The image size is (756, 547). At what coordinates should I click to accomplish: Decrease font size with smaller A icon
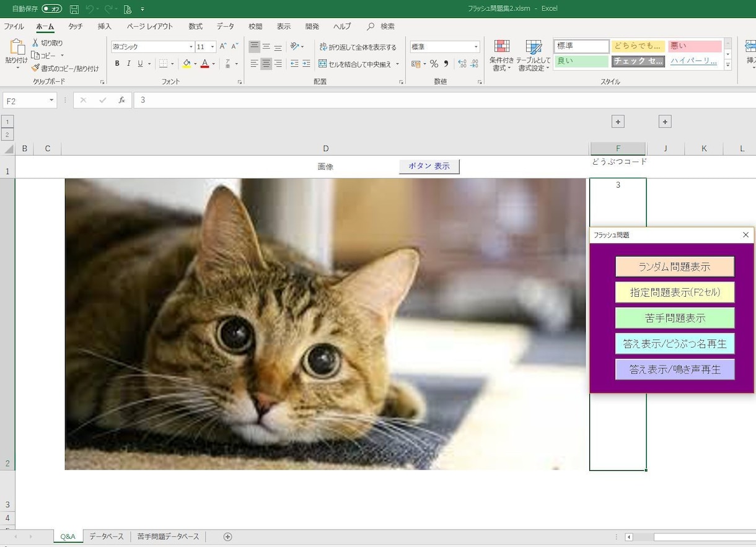pyautogui.click(x=235, y=46)
